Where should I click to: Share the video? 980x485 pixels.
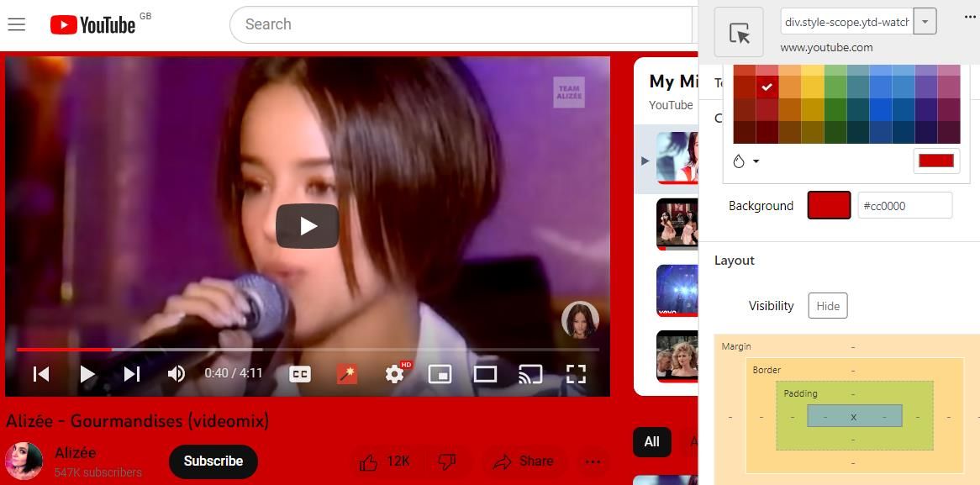tap(524, 461)
